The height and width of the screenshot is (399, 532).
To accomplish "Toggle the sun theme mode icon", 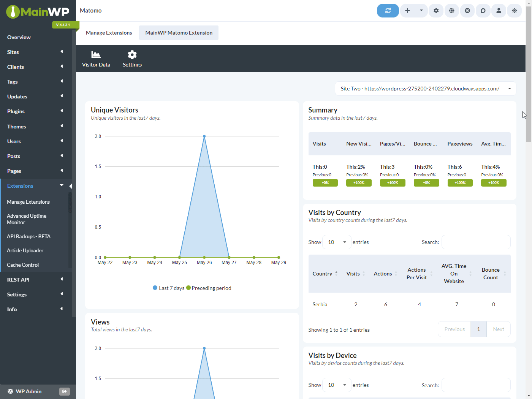I will click(515, 11).
